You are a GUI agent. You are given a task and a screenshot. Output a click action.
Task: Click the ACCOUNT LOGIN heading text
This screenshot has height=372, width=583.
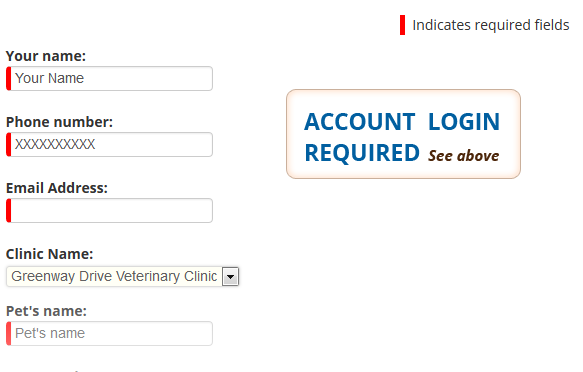click(x=402, y=122)
